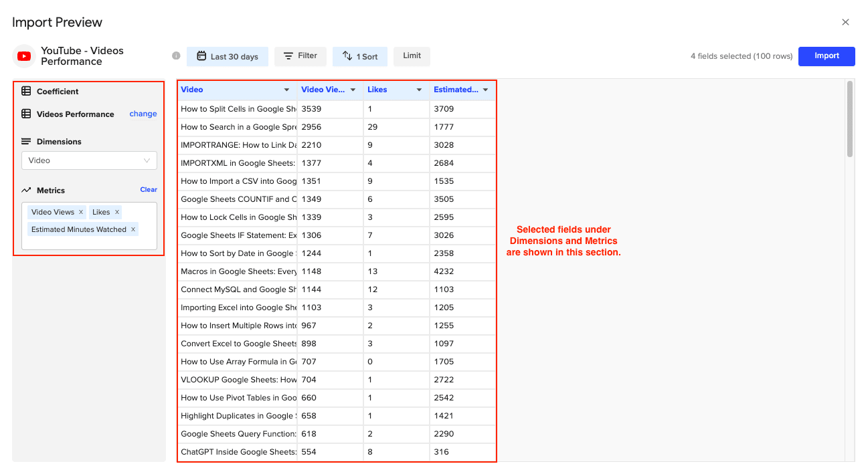Open the Filter options
The height and width of the screenshot is (474, 868).
click(x=300, y=56)
